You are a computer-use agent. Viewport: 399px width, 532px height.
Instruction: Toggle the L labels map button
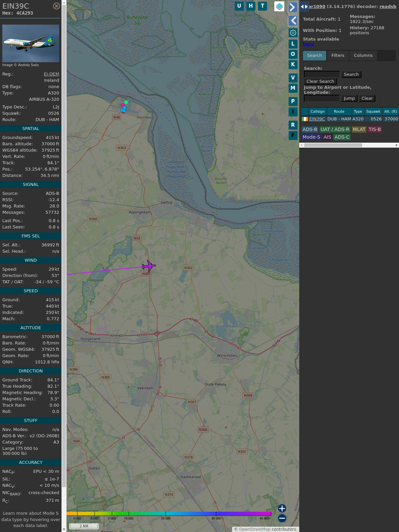293,44
